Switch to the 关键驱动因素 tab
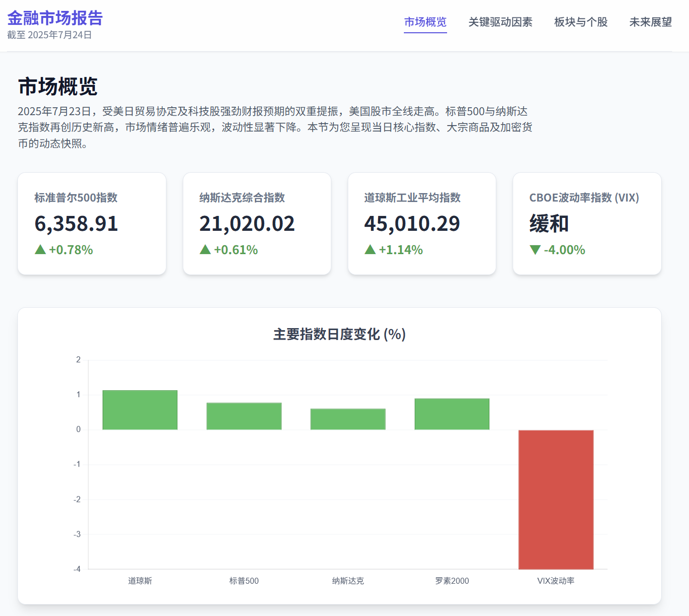 coord(500,22)
